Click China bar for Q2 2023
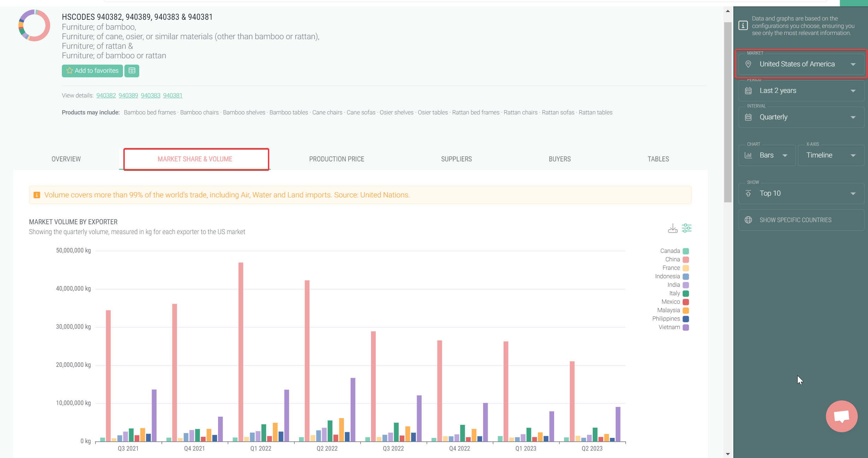This screenshot has height=458, width=868. (x=572, y=401)
